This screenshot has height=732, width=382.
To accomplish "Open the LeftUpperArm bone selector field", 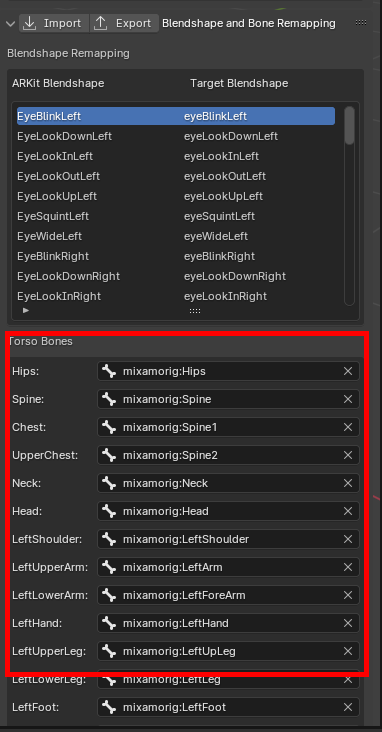I will [228, 567].
